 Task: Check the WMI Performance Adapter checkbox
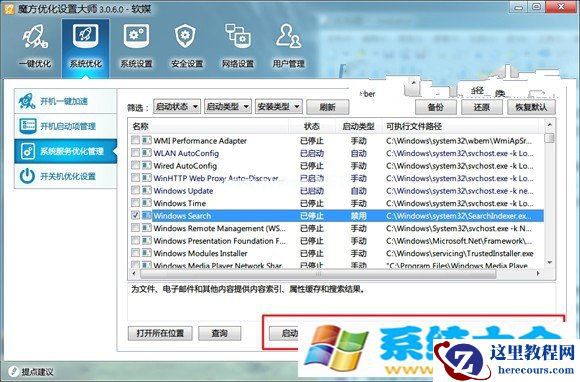tap(135, 140)
